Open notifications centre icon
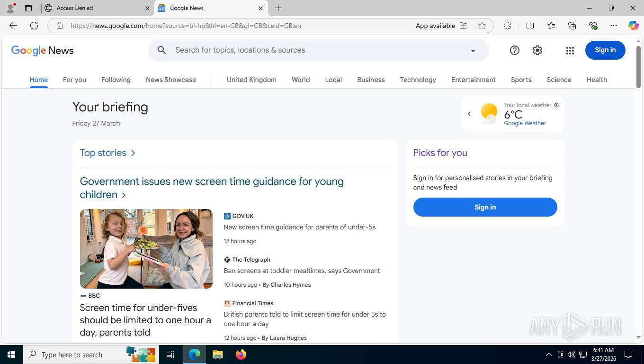Viewport: 644px width, 364px height. [629, 355]
